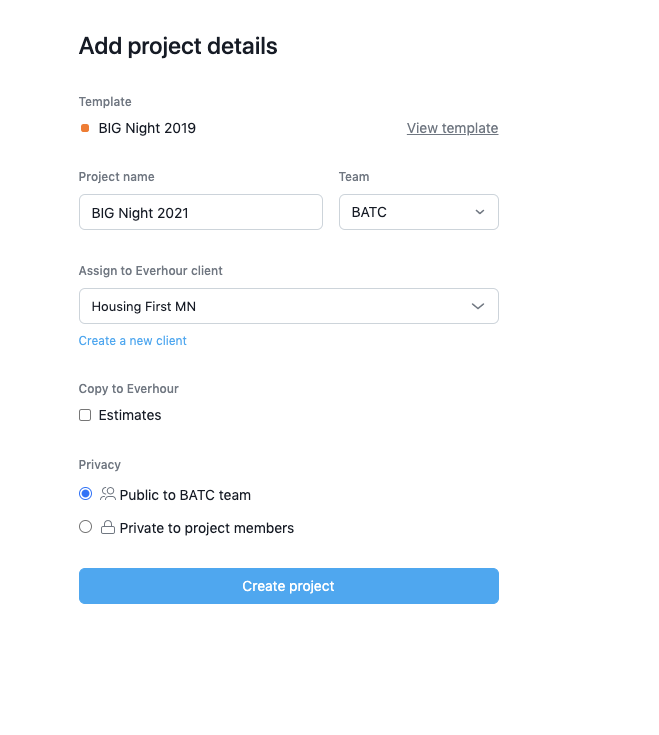Click the Create a new client link
This screenshot has width=659, height=735.
(133, 341)
